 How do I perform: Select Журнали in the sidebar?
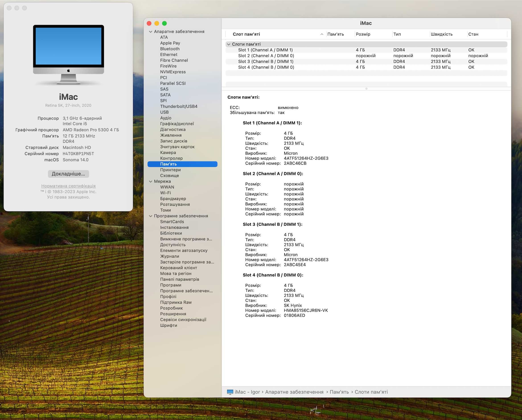pyautogui.click(x=169, y=256)
